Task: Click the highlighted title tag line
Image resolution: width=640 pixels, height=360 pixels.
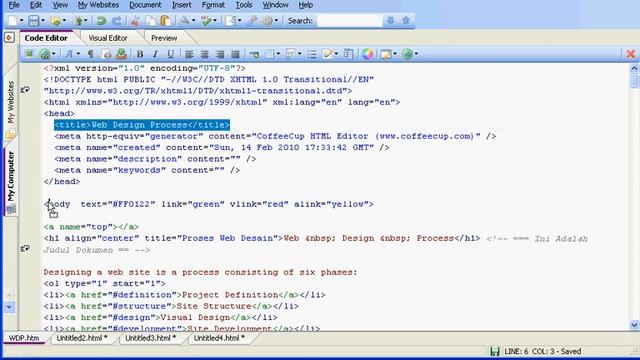Action: [142, 125]
